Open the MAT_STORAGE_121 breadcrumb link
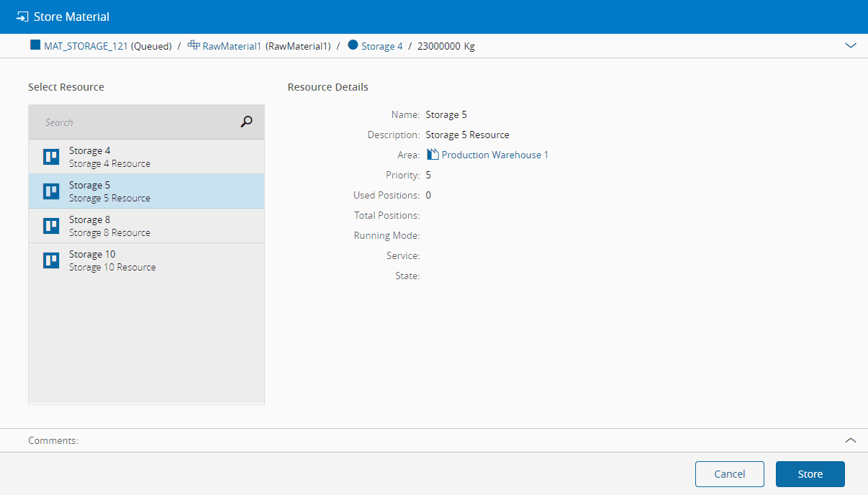The height and width of the screenshot is (495, 868). point(86,46)
